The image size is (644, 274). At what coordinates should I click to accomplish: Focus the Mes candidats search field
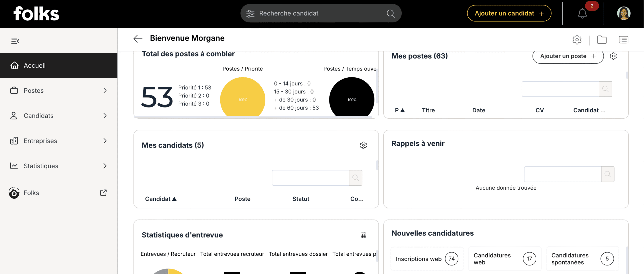tap(310, 178)
